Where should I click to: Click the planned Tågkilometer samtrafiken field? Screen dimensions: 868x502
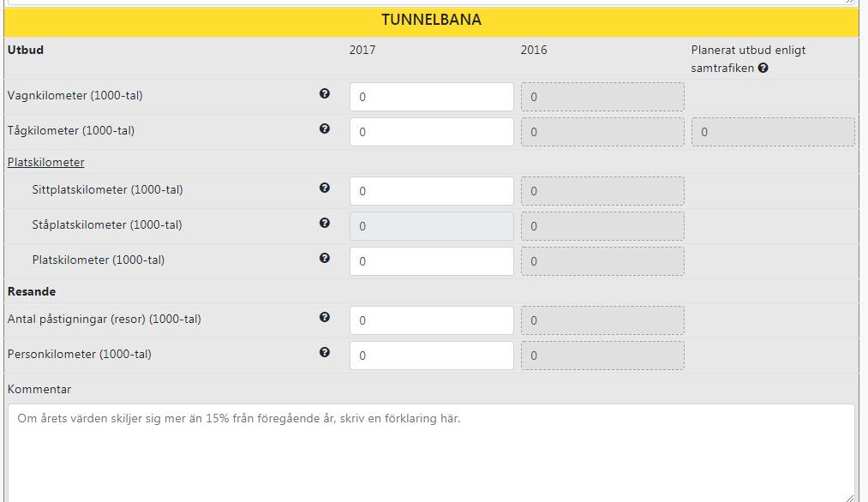pyautogui.click(x=773, y=132)
